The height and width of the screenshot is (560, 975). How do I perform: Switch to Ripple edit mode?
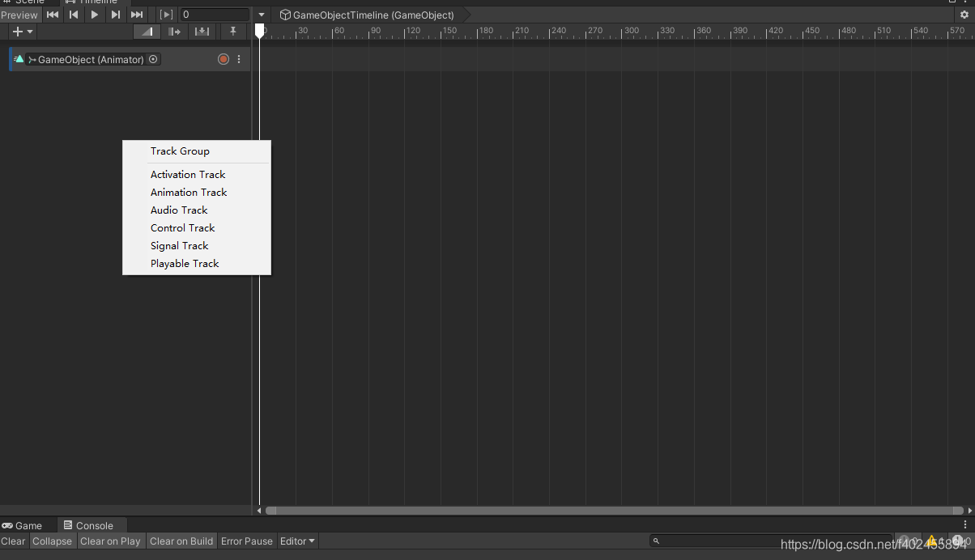(174, 31)
